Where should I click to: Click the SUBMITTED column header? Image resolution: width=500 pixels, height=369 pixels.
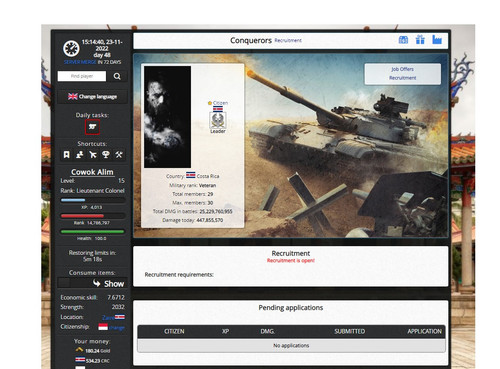[350, 331]
